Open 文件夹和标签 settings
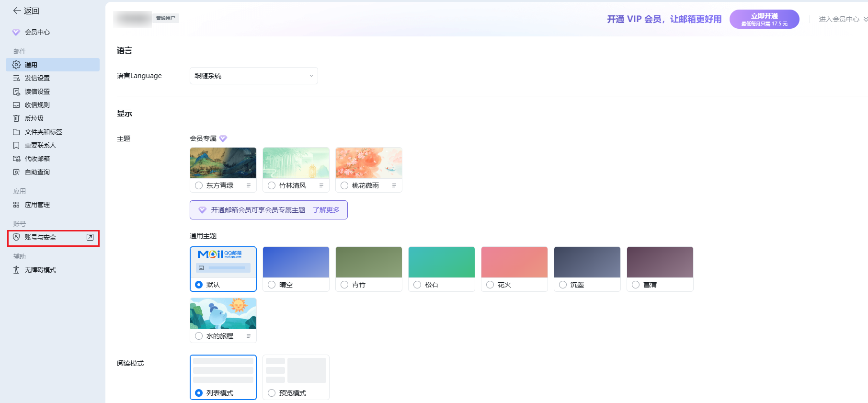868x403 pixels. pos(53,132)
